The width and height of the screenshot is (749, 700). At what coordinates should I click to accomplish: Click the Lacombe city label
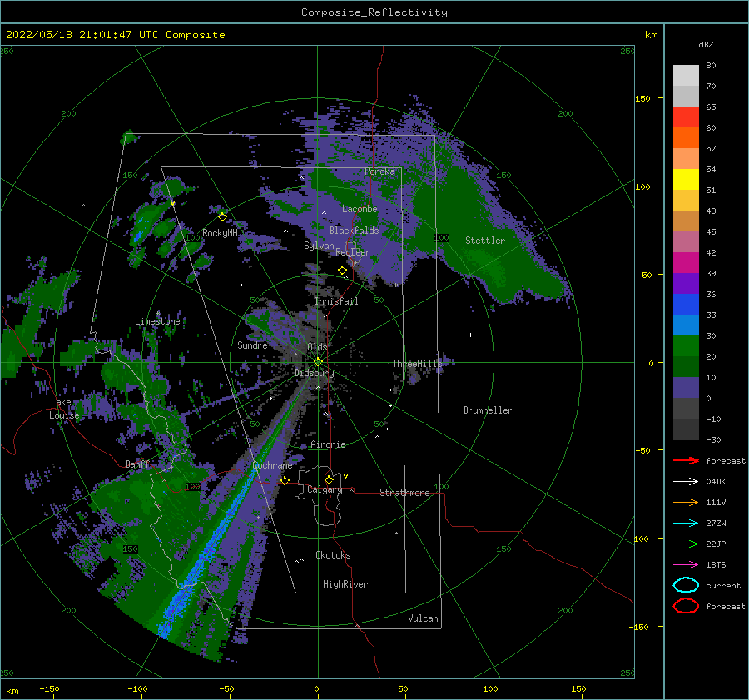[x=360, y=209]
